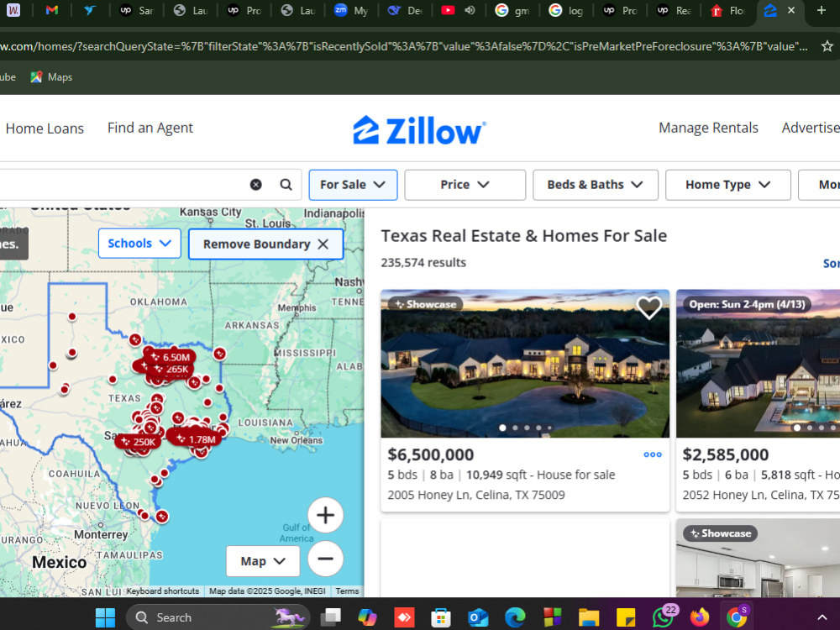Open File Explorer from taskbar
The image size is (840, 630).
(x=589, y=617)
